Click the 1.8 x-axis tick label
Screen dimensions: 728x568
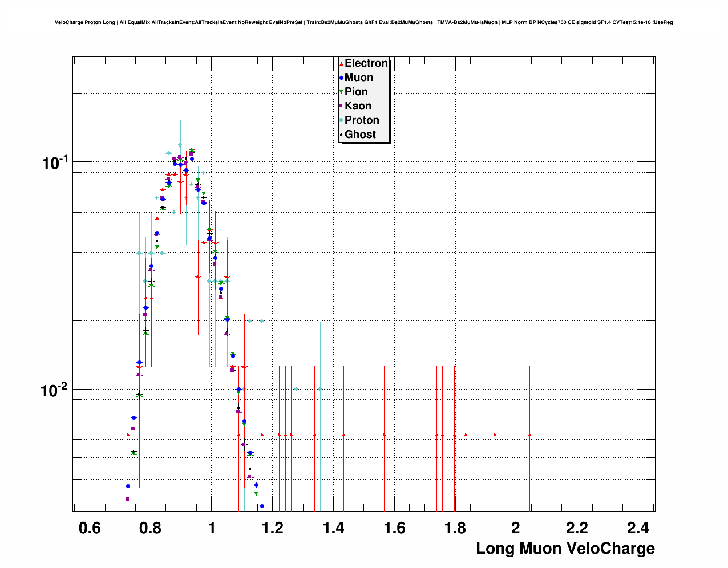455,528
